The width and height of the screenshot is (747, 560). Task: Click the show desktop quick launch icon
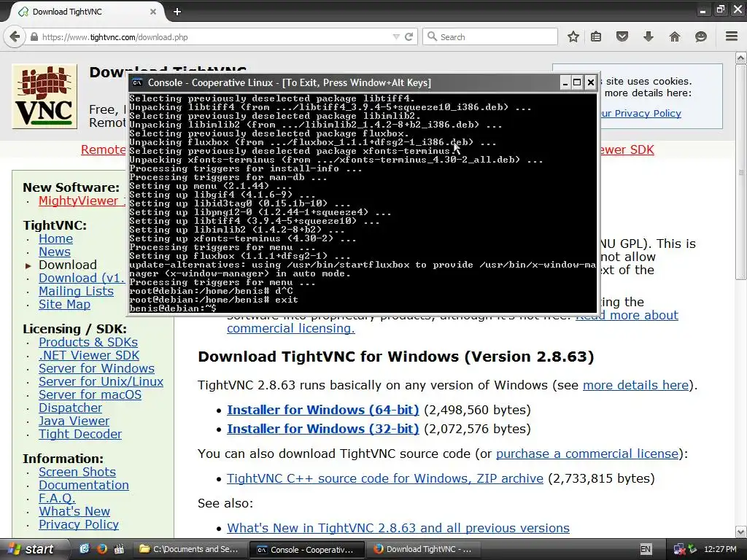point(85,549)
